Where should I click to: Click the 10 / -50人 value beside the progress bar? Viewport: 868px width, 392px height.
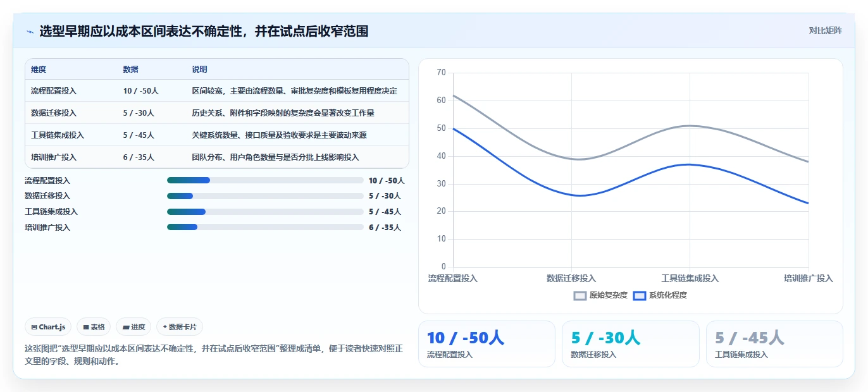point(387,180)
